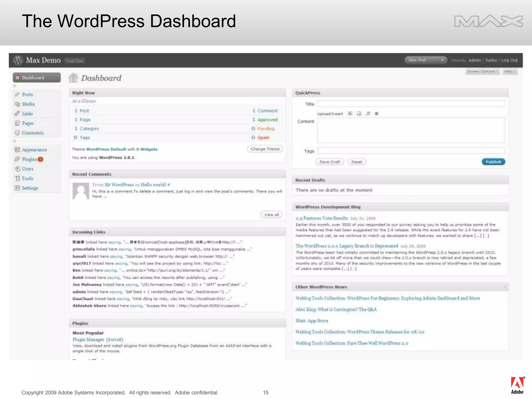Click Plugin Manager Install link
Viewport: 532px width, 399px height.
pyautogui.click(x=115, y=340)
